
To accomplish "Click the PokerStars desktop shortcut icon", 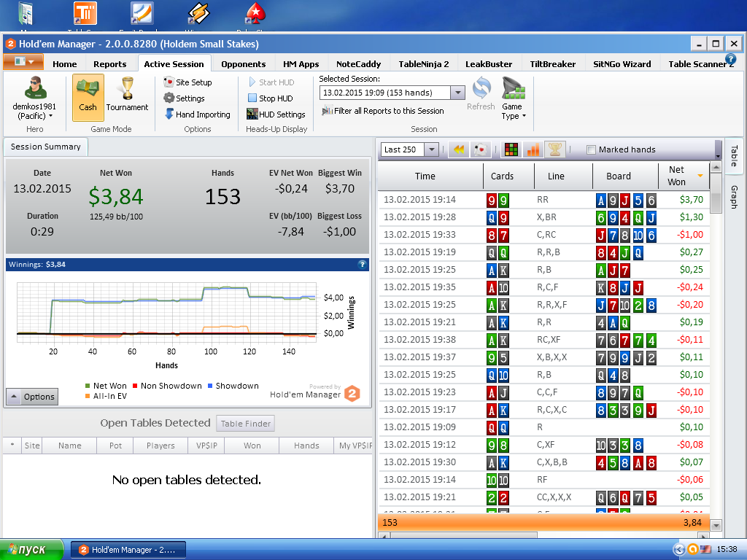I will [256, 13].
